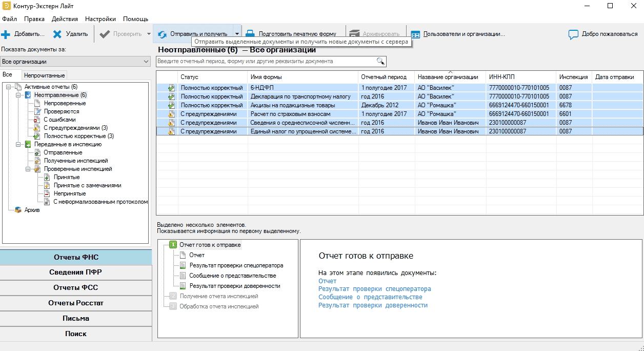Open the Сведения ПФР section
644x351 pixels.
point(76,272)
